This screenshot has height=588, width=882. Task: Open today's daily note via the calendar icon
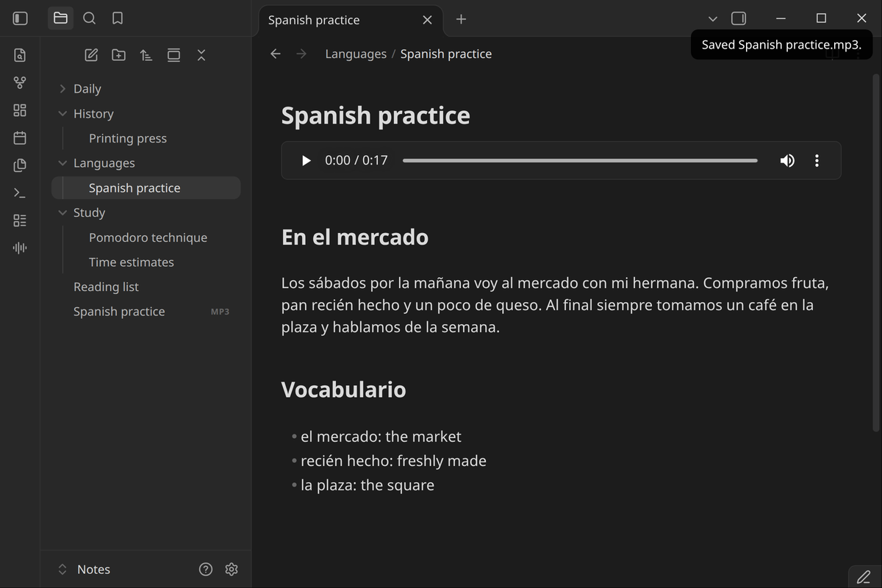pyautogui.click(x=20, y=137)
